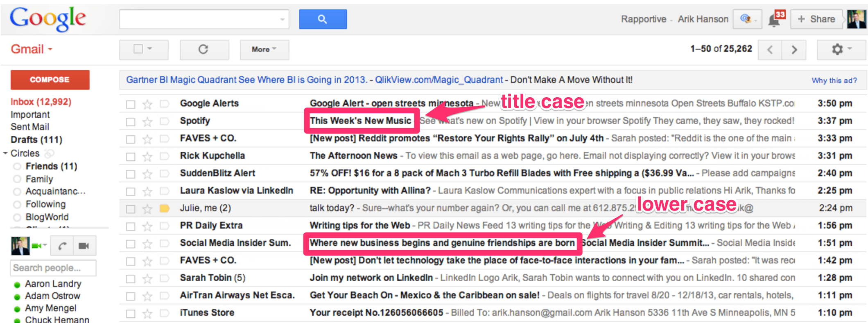Star the Laura Kaslow via LinkedIn email
The width and height of the screenshot is (868, 323).
pyautogui.click(x=147, y=191)
